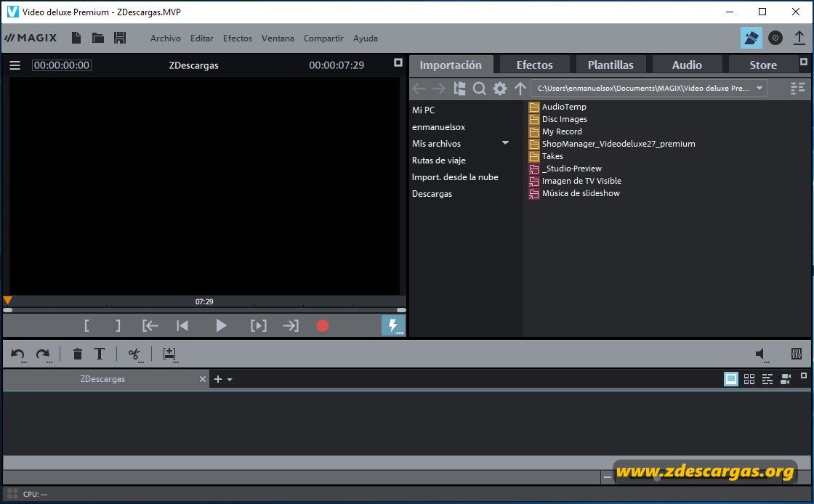This screenshot has height=504, width=814.
Task: Click the export upload arrow icon
Action: pyautogui.click(x=799, y=38)
